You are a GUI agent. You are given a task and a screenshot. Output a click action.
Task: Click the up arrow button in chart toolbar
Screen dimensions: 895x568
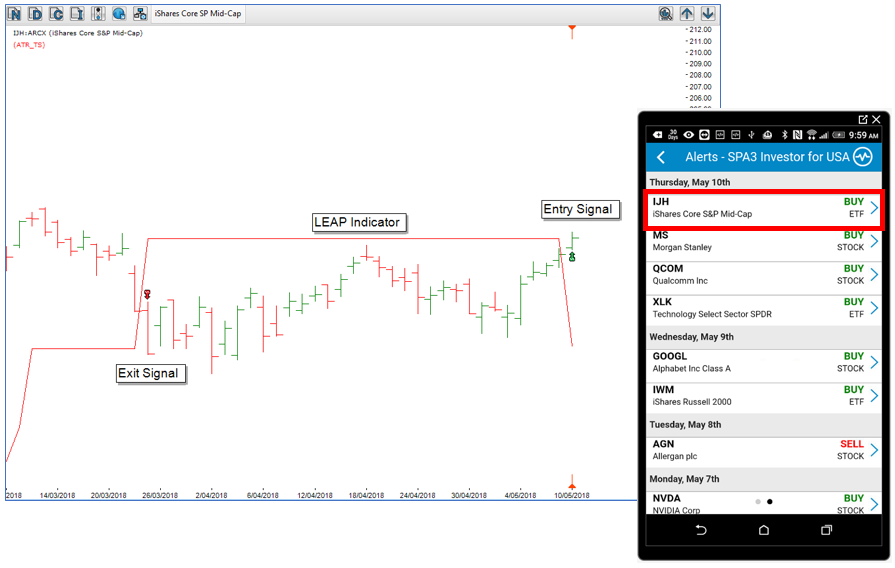click(x=687, y=14)
